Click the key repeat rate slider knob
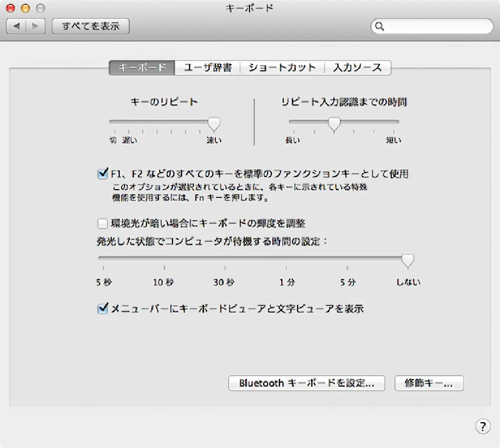 [x=214, y=124]
